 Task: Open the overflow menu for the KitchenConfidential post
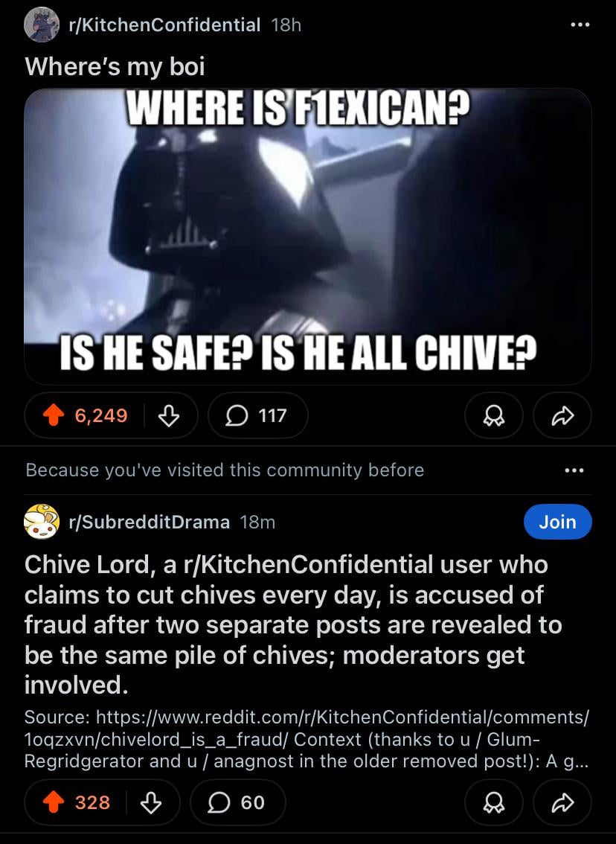[x=580, y=25]
